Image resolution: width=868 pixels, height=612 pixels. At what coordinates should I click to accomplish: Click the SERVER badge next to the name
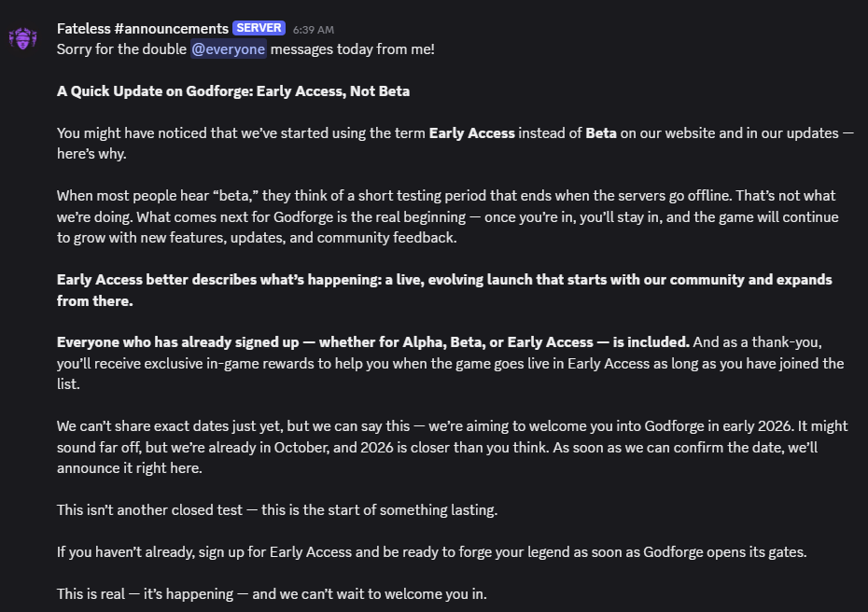tap(259, 29)
